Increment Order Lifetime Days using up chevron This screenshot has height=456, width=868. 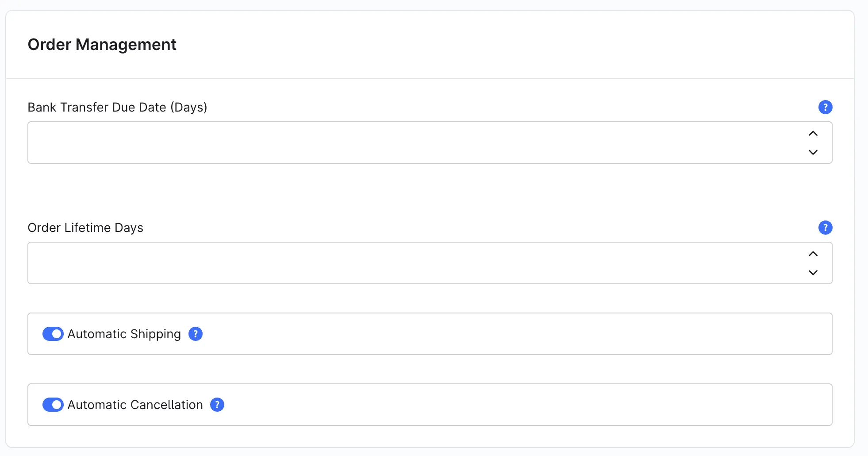click(x=813, y=254)
